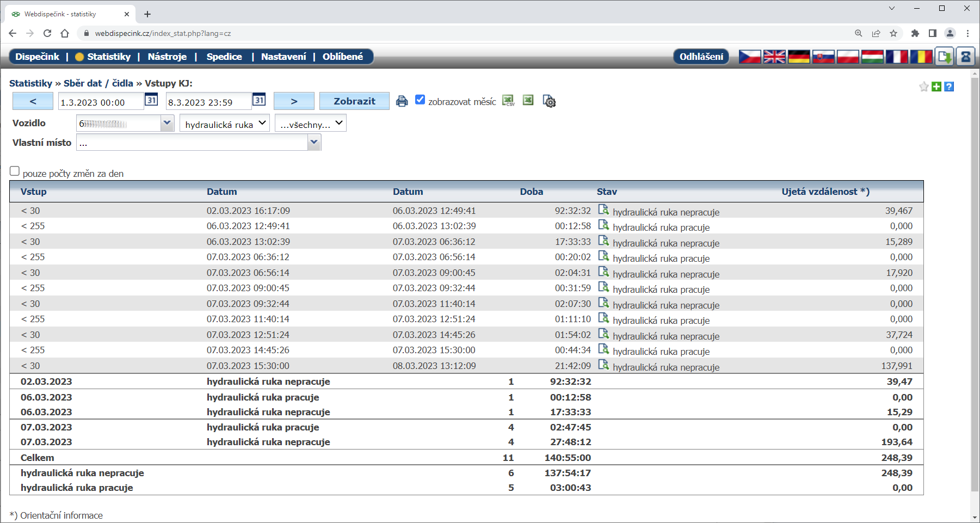The image size is (980, 523).
Task: Expand the Vlastní místo dropdown
Action: pyautogui.click(x=313, y=143)
